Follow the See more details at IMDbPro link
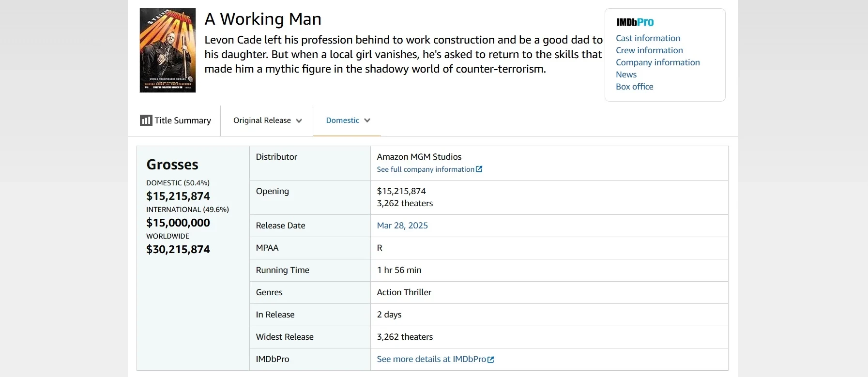The image size is (868, 377). 431,359
